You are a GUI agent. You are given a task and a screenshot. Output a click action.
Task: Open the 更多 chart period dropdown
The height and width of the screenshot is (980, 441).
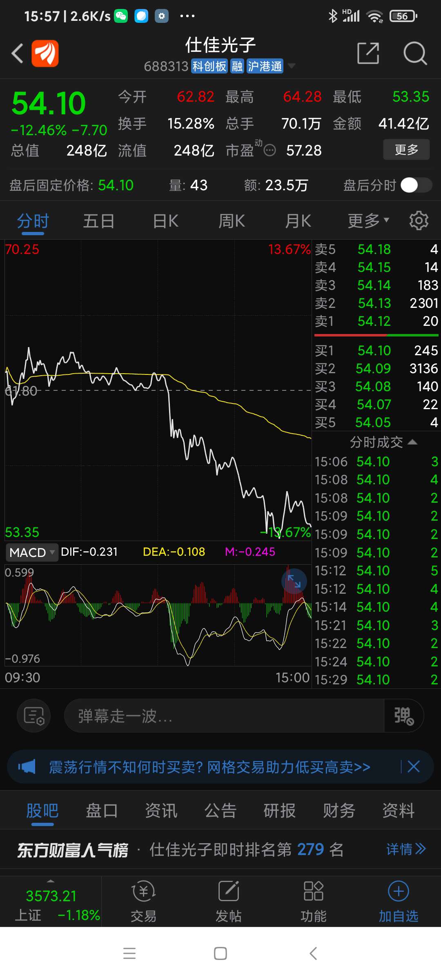pos(368,221)
